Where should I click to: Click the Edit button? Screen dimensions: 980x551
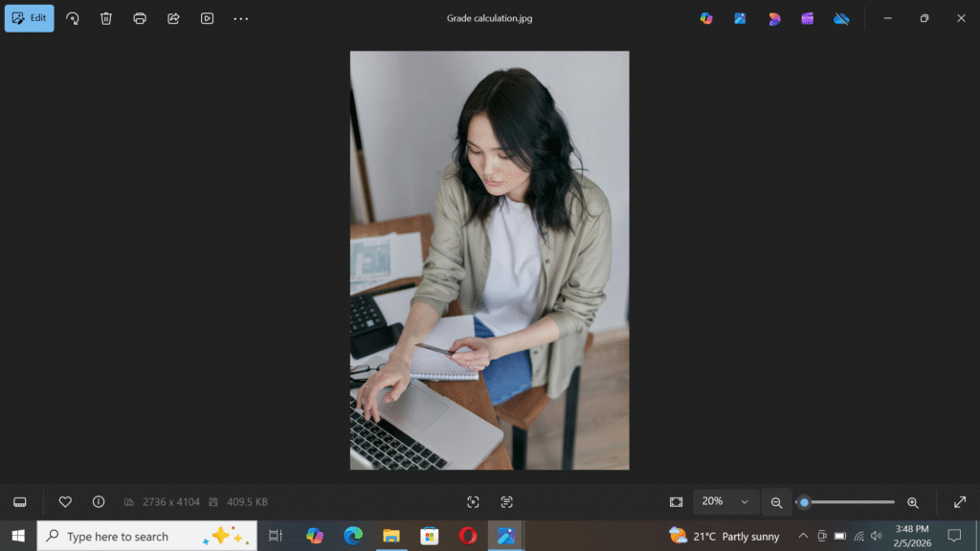pyautogui.click(x=29, y=18)
